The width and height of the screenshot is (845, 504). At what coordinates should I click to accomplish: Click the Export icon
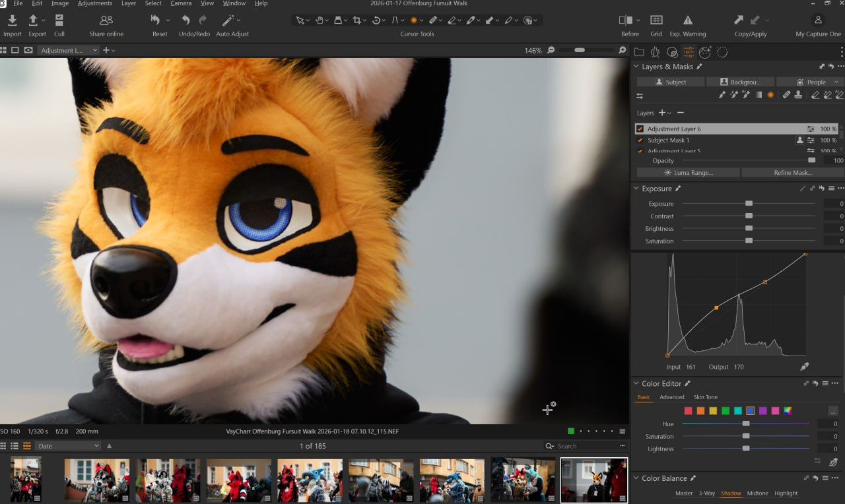click(x=34, y=20)
